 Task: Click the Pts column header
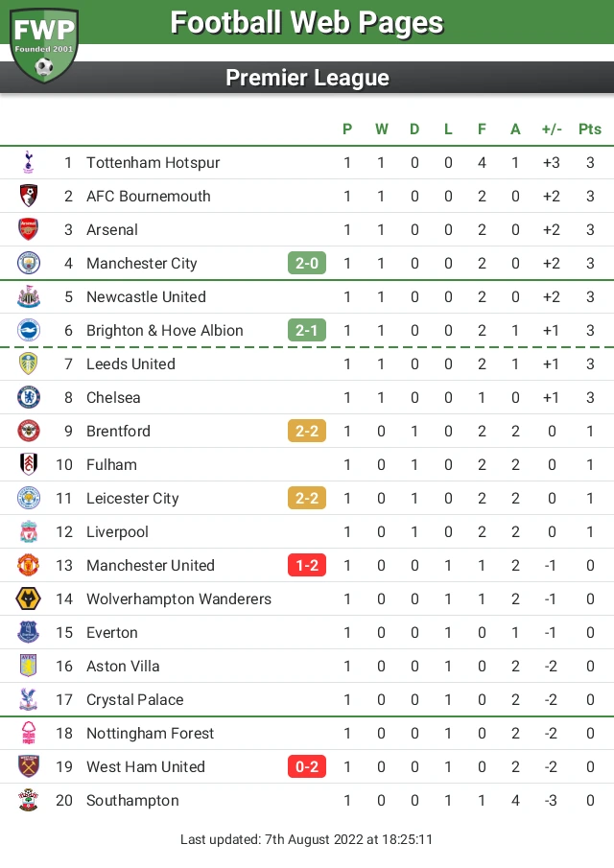pyautogui.click(x=590, y=129)
